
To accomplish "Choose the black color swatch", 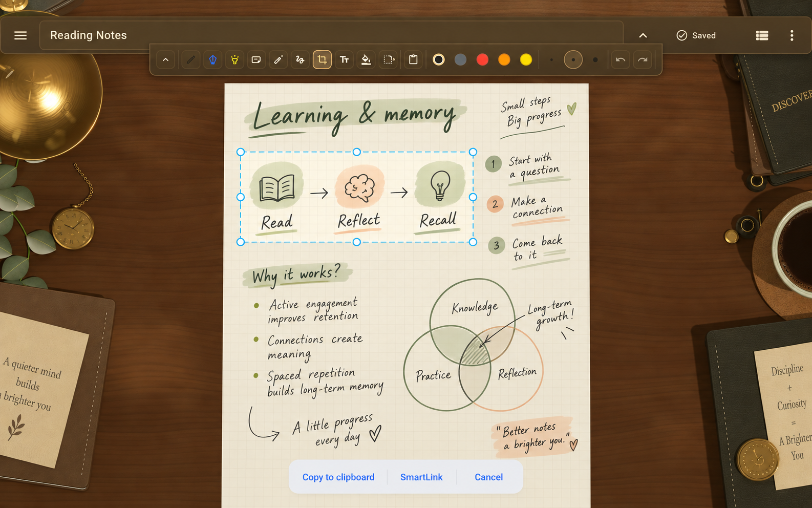I will point(439,60).
